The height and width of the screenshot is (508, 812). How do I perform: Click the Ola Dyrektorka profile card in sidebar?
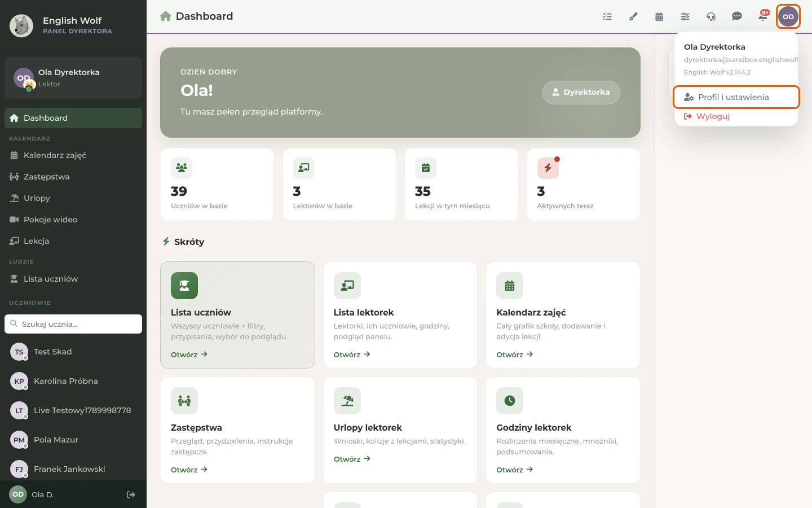pyautogui.click(x=73, y=78)
